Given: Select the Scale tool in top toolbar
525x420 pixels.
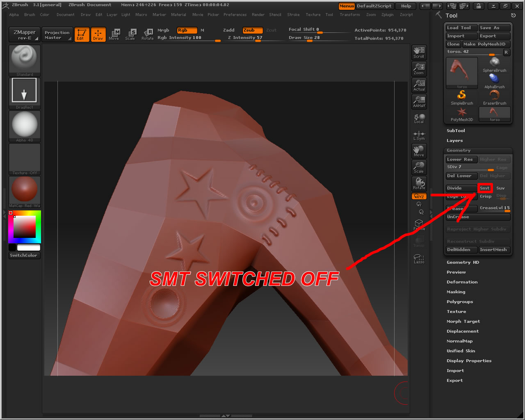Looking at the screenshot, I should coord(130,34).
